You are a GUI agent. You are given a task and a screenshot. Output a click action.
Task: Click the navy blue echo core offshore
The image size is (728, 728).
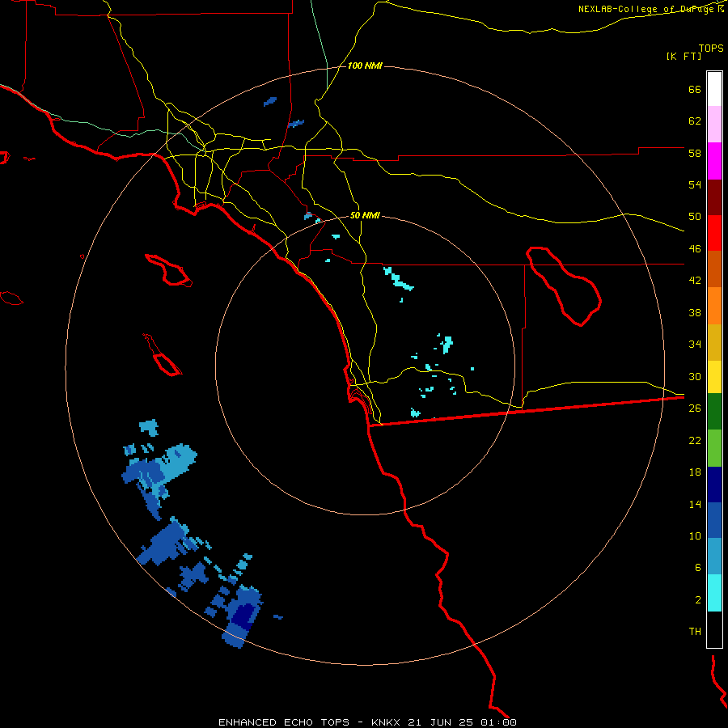click(x=243, y=615)
